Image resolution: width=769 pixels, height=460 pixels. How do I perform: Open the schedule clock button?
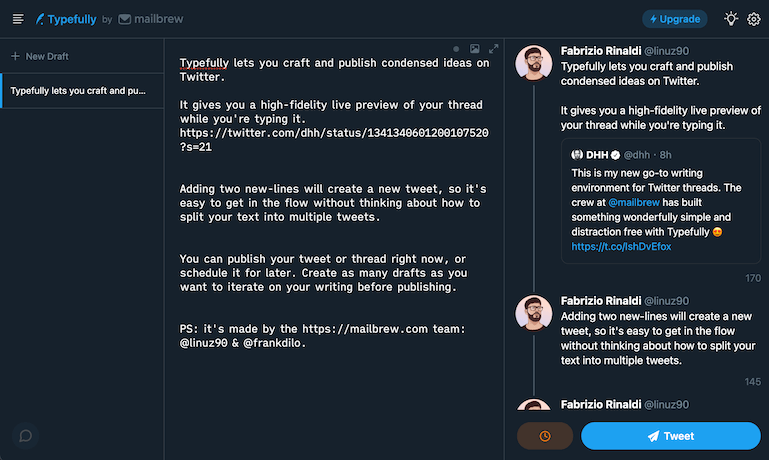tap(545, 436)
